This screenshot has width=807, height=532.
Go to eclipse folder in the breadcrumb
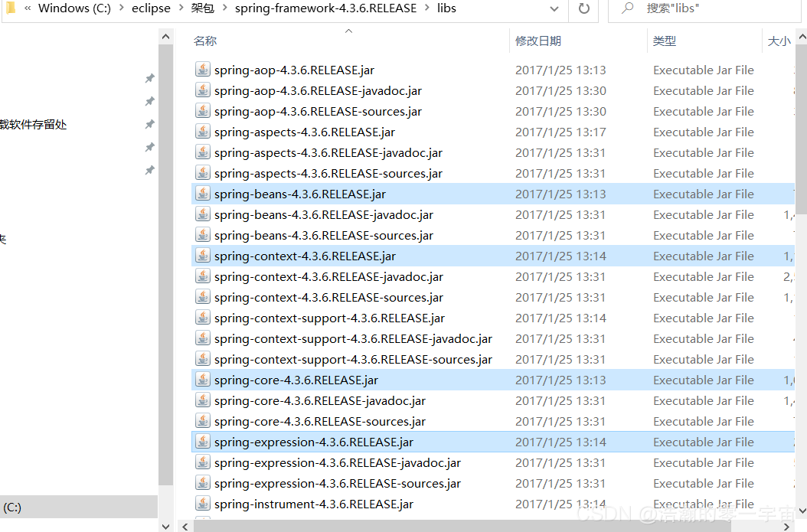151,8
